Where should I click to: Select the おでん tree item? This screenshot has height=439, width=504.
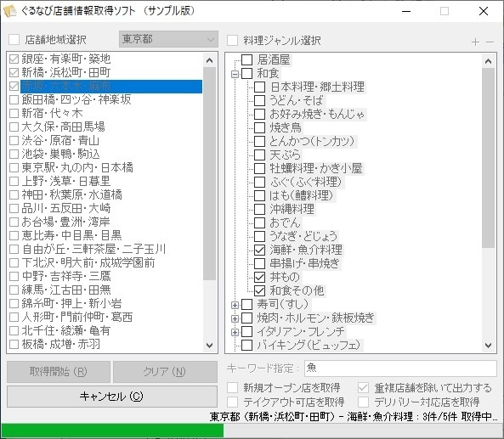285,222
